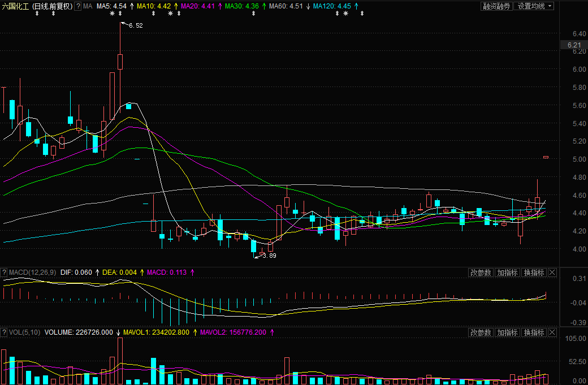Expand the 设置均线 dropdown
The image size is (588, 385).
point(550,6)
